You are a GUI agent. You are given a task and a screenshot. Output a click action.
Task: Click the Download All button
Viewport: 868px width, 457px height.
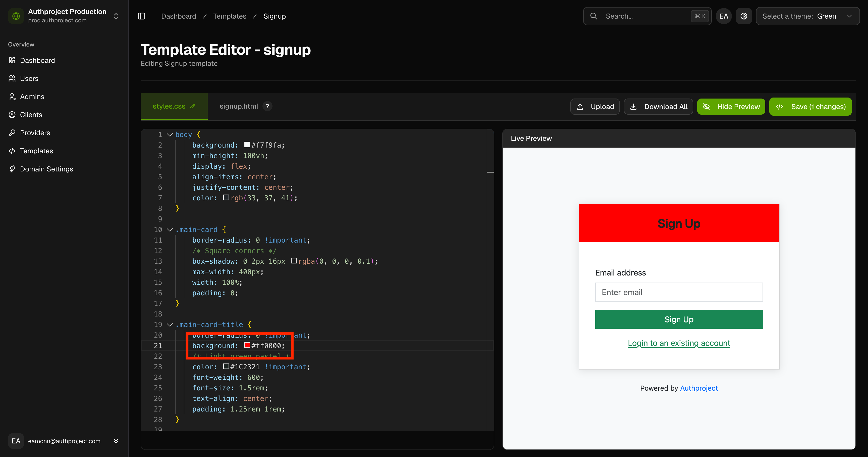coord(659,107)
